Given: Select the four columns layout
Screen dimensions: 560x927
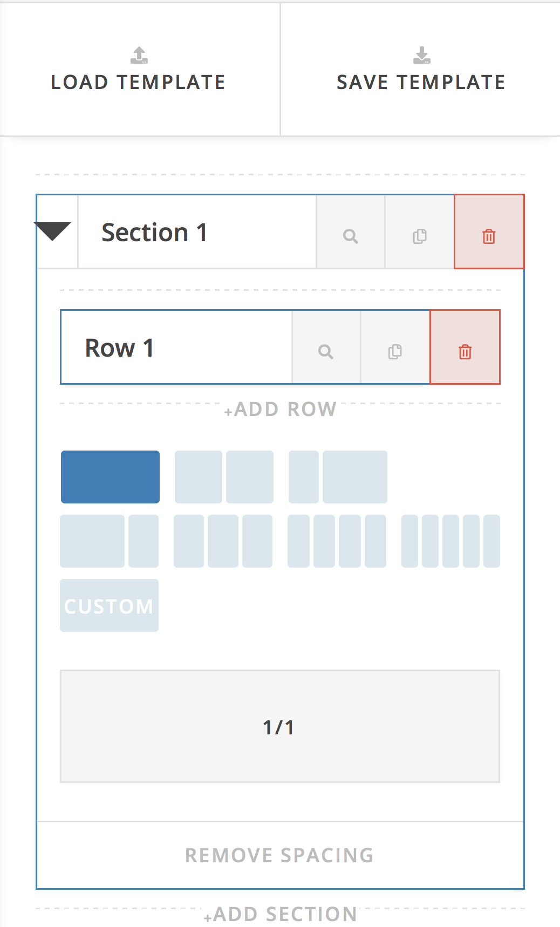Looking at the screenshot, I should 337,541.
